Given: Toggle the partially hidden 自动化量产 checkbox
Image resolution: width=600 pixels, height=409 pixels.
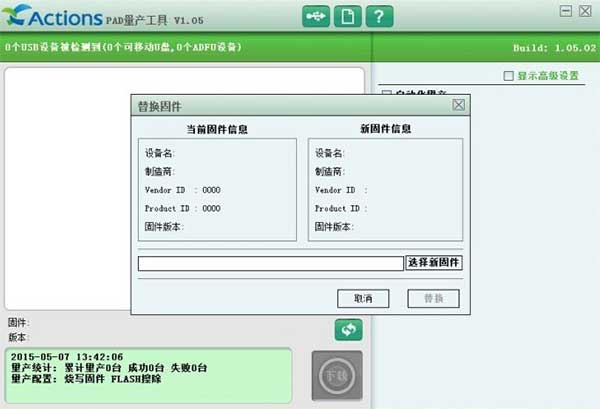Looking at the screenshot, I should point(386,93).
